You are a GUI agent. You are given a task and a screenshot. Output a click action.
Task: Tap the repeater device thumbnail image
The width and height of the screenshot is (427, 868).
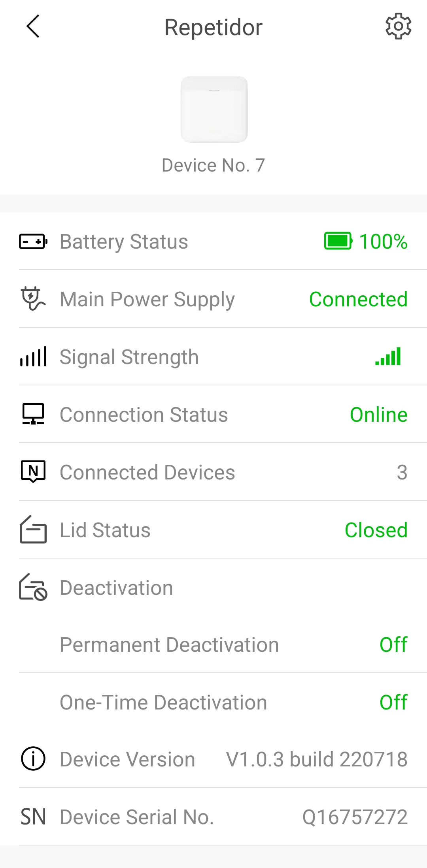[x=214, y=109]
